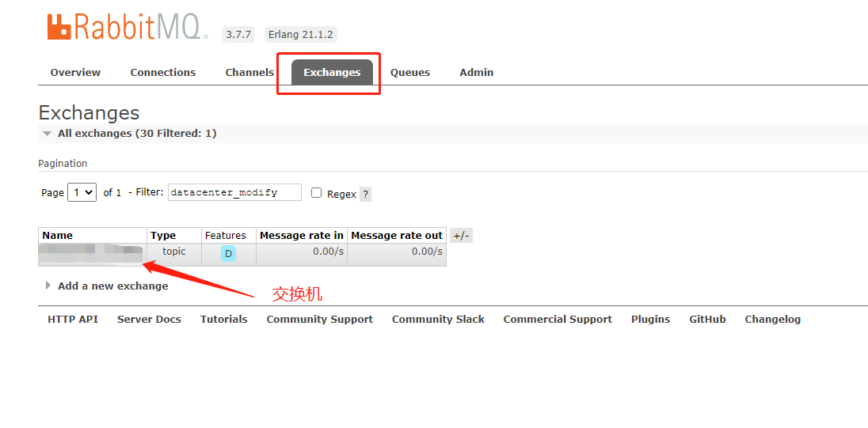This screenshot has width=868, height=428.
Task: Open the Commercial Support link
Action: [x=558, y=319]
